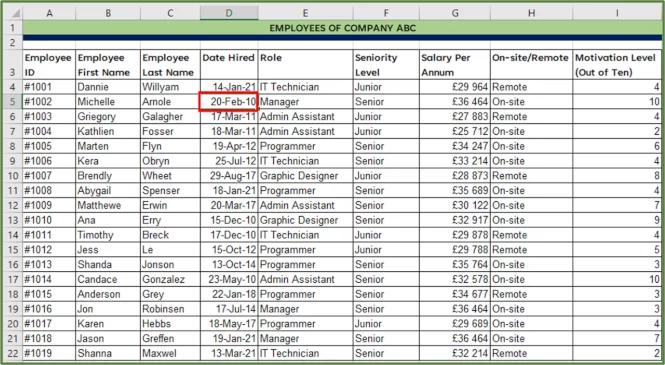
Task: Select row 12 header
Action: click(x=13, y=205)
